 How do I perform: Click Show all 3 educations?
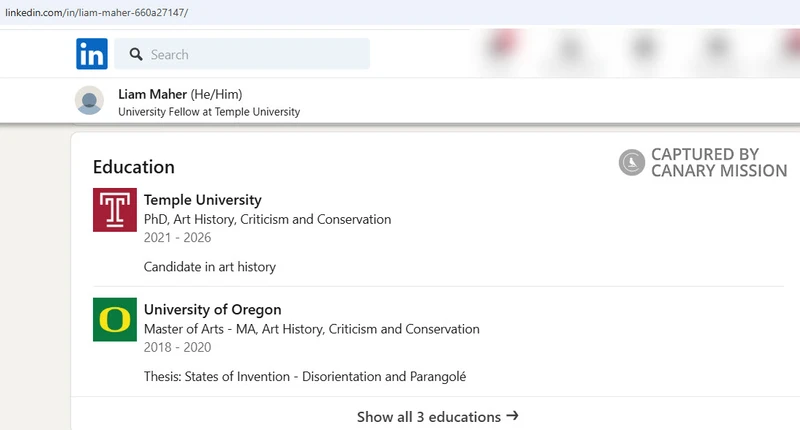[x=438, y=417]
